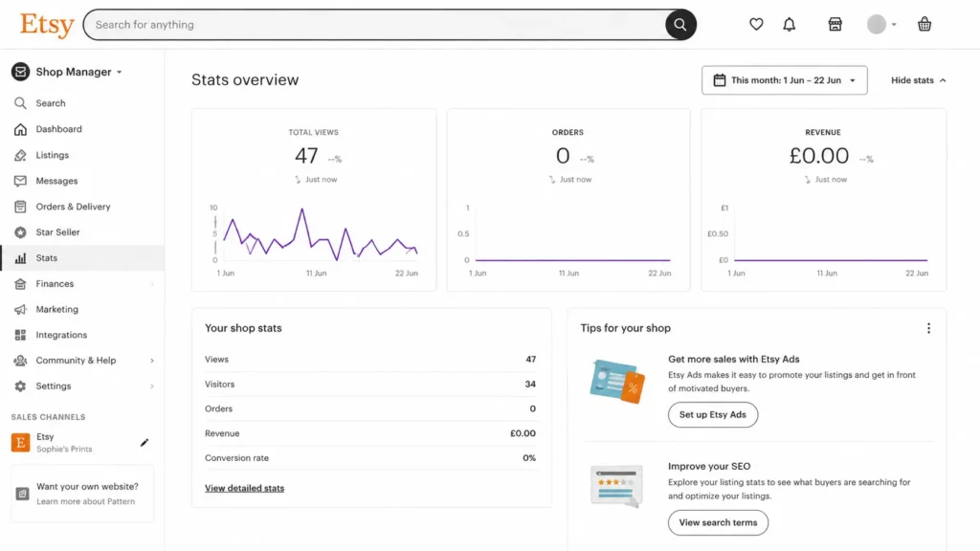Image resolution: width=980 pixels, height=551 pixels.
Task: Click the calendar icon in date picker
Action: click(x=720, y=80)
